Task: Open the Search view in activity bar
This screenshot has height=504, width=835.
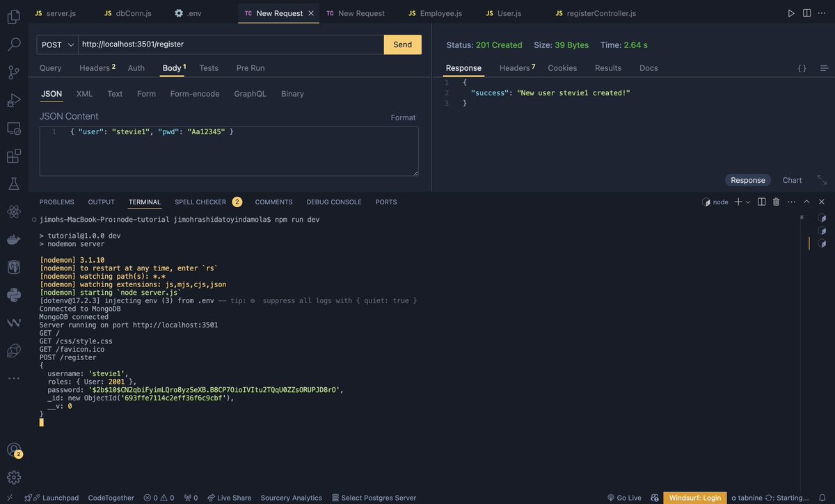Action: (14, 44)
